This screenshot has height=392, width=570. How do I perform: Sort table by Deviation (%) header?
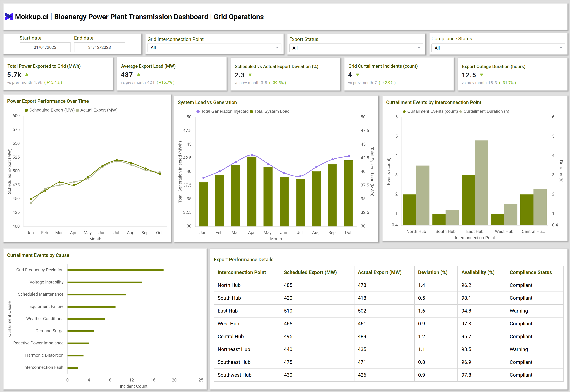point(432,272)
